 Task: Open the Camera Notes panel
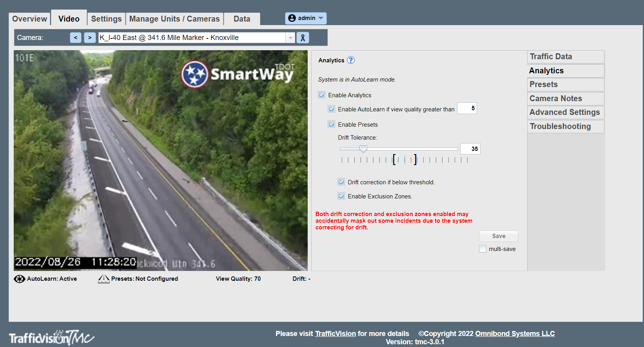(566, 98)
